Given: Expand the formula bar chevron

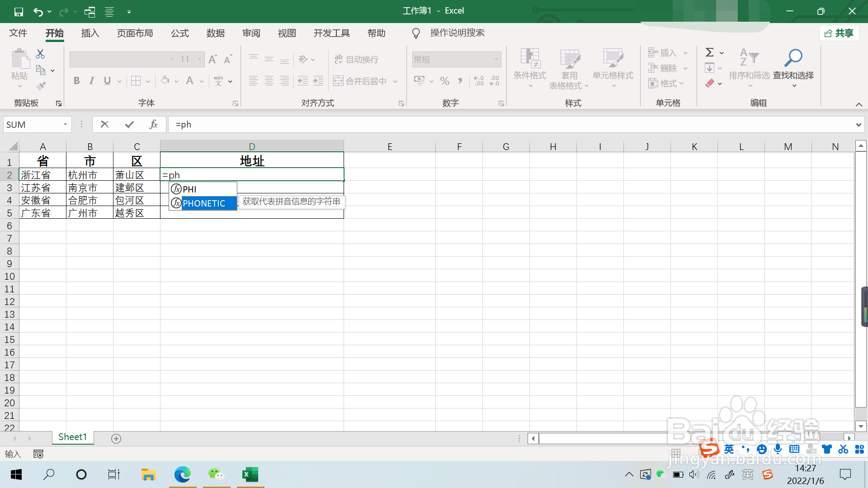Looking at the screenshot, I should coord(858,125).
